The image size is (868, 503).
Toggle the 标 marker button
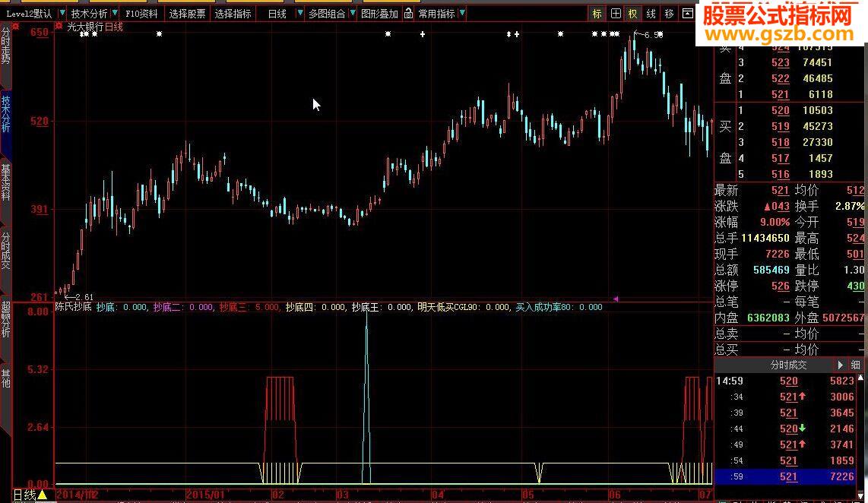point(597,14)
